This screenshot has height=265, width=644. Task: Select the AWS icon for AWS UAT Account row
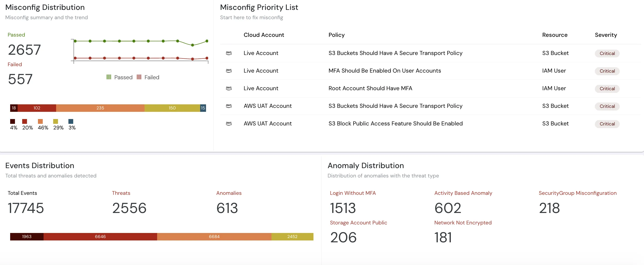229,106
